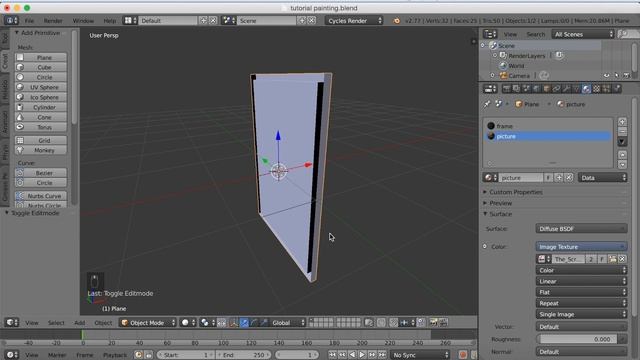This screenshot has height=360, width=640.
Task: Select the Texture properties tab icon
Action: pyautogui.click(x=596, y=89)
